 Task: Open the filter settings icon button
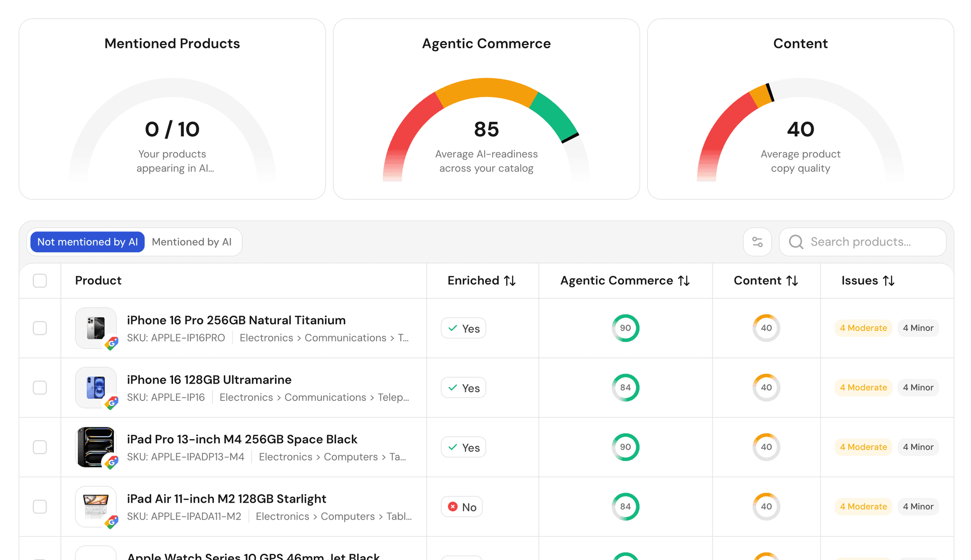[757, 242]
